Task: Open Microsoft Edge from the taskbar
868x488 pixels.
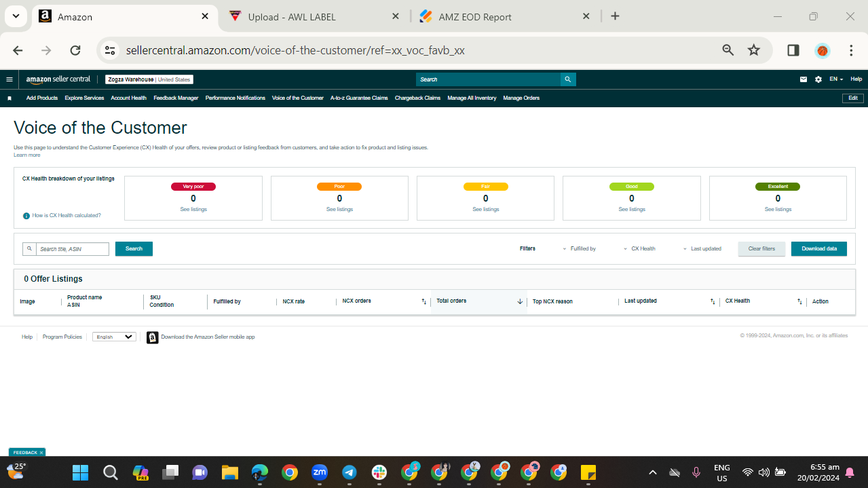Action: pyautogui.click(x=260, y=472)
